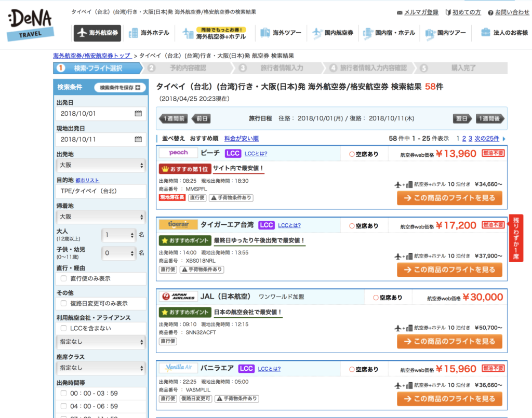The image size is (532, 418).
Task: Select the 法人のお客様 nav tab
Action: [x=504, y=33]
